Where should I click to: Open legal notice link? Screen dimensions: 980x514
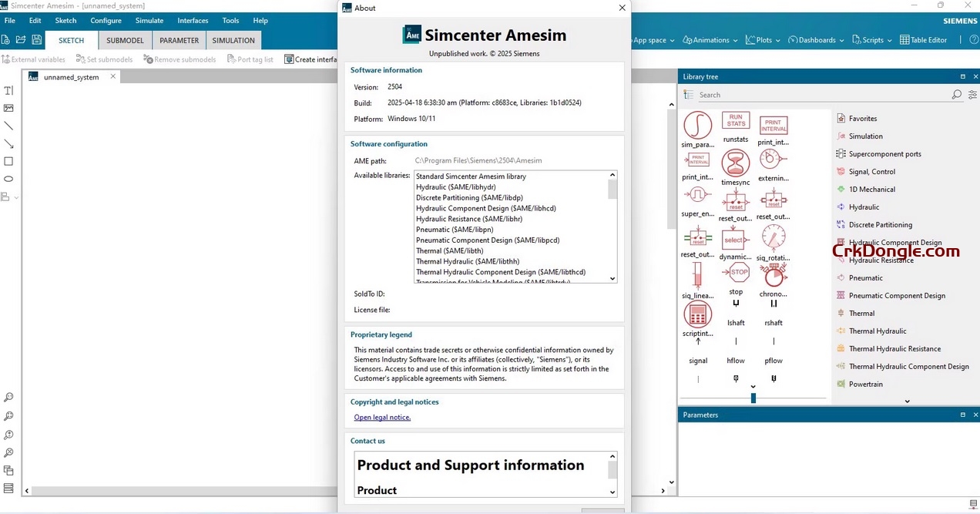coord(382,417)
